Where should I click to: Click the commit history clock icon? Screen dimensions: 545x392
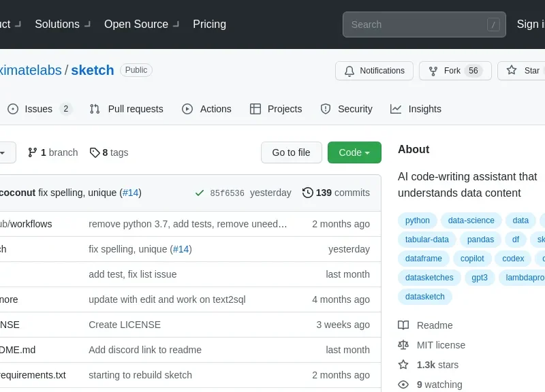point(308,193)
